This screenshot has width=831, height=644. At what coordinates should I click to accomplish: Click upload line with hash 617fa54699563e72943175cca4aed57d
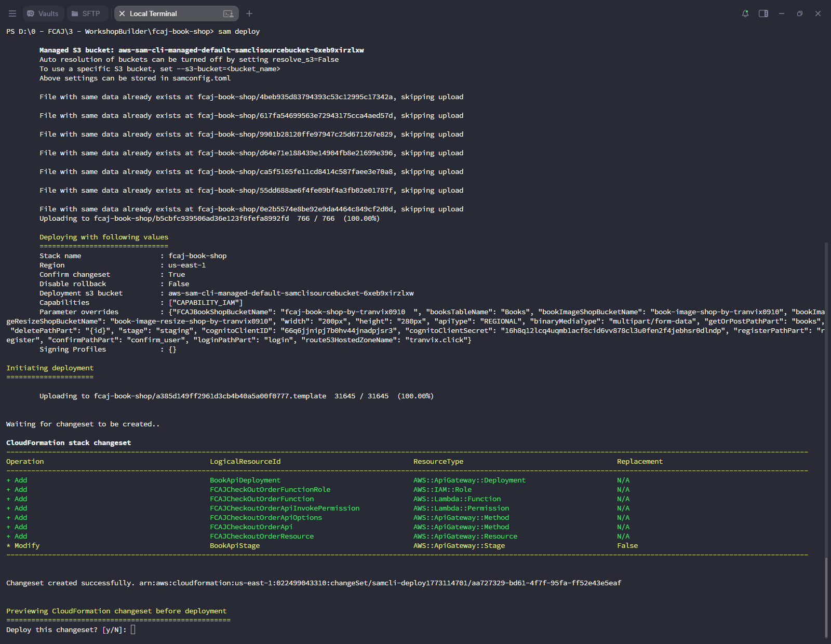click(251, 116)
